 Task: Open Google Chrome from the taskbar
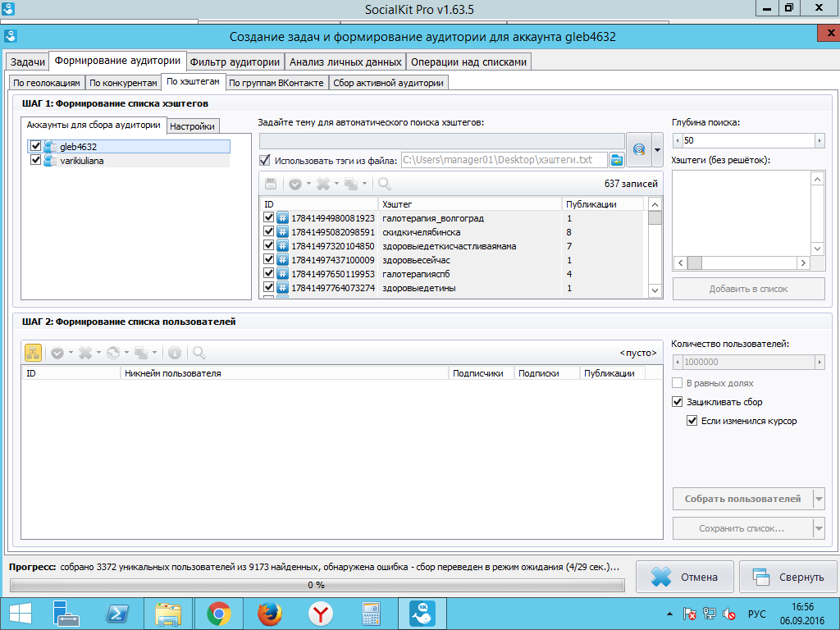(218, 614)
